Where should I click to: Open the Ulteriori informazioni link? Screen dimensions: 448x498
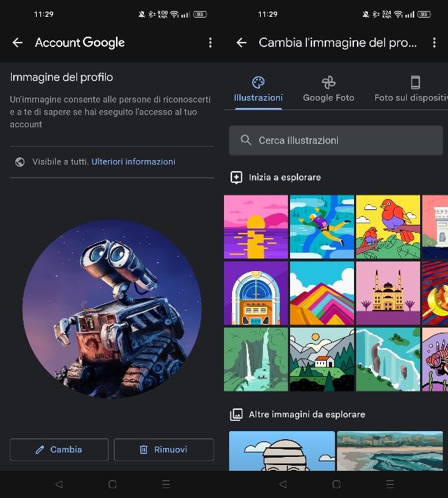[x=134, y=162]
